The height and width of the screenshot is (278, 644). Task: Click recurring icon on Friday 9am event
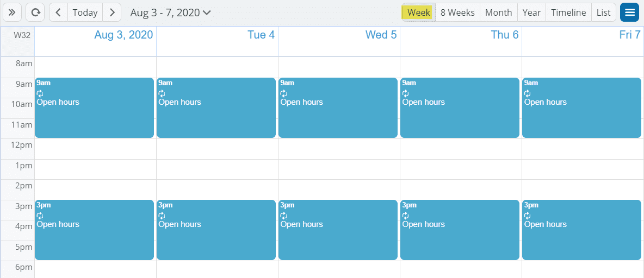(x=527, y=93)
